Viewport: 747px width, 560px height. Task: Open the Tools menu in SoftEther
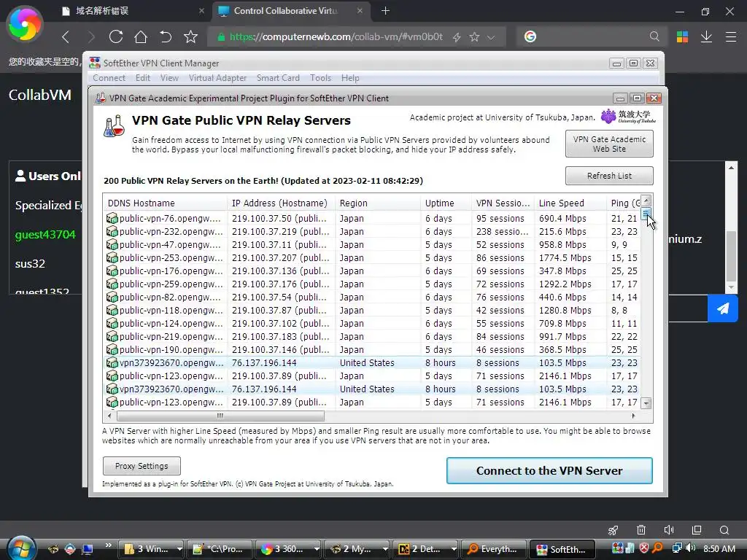[x=321, y=78]
